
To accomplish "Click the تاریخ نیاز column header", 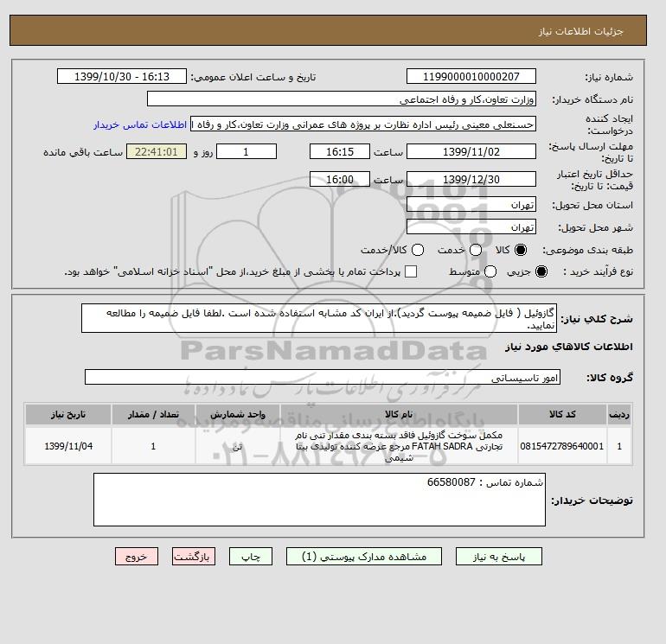I will coord(68,414).
